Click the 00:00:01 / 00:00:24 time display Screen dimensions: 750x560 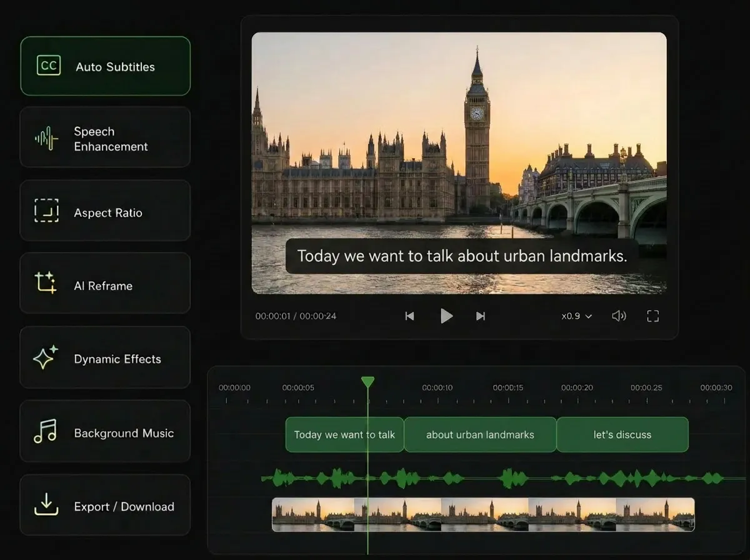[x=296, y=316]
